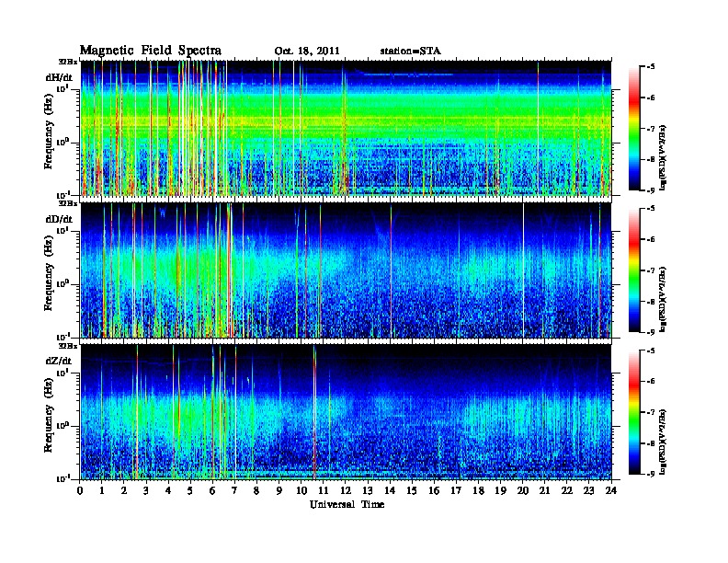The height and width of the screenshot is (563, 728).
Task: Select the date "Oct. 18, 2011"
Action: tap(307, 52)
